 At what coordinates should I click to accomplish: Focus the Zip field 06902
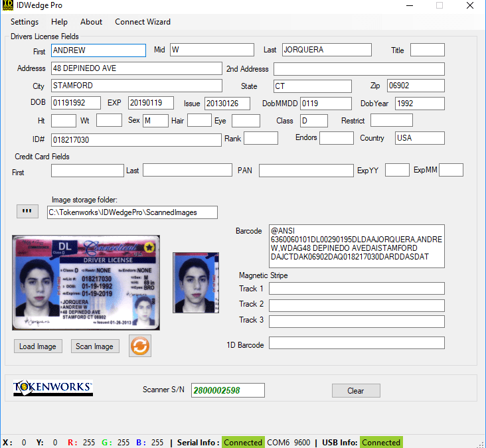point(416,86)
